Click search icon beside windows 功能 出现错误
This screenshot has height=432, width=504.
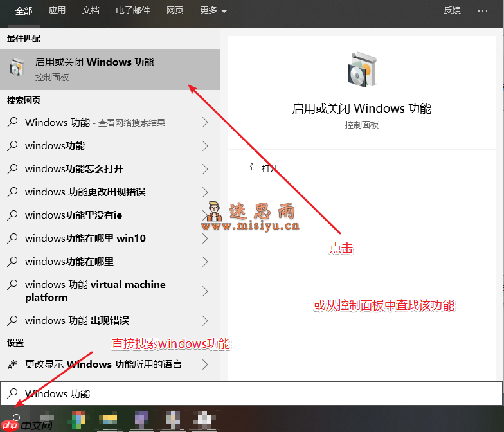click(x=12, y=320)
